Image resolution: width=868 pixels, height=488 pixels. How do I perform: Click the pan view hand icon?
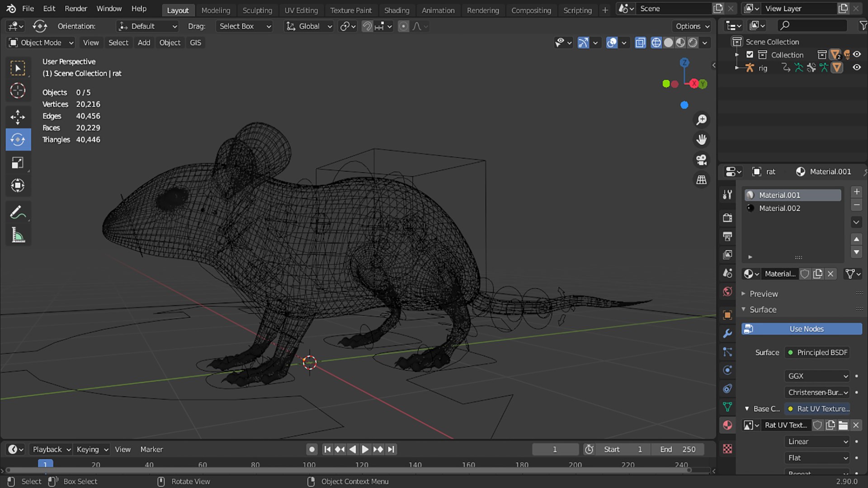pos(701,140)
